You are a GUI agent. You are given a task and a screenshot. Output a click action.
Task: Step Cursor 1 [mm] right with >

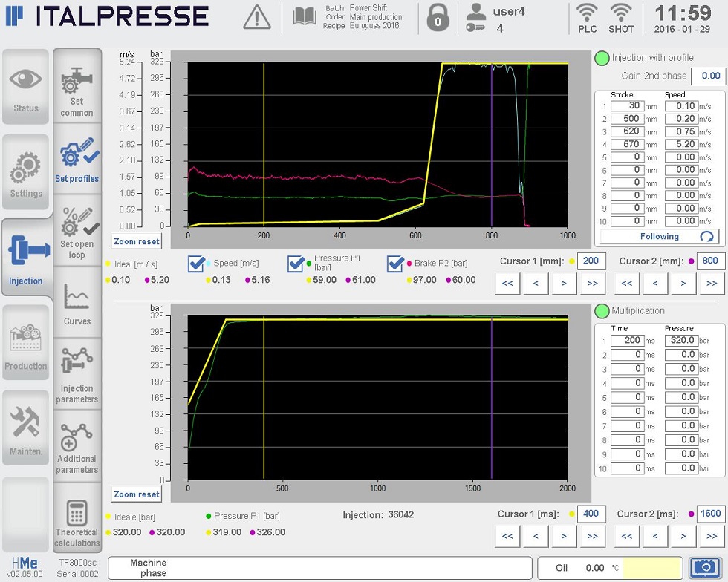(564, 283)
